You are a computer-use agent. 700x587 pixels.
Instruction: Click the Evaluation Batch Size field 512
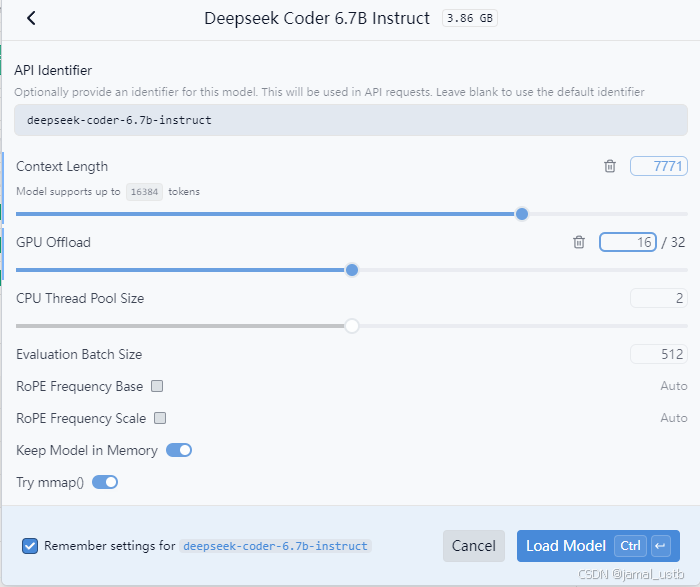[x=658, y=354]
